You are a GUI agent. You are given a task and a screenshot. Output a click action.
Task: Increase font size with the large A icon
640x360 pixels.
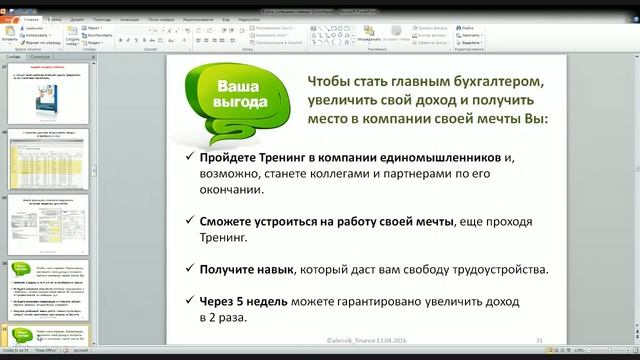(170, 31)
